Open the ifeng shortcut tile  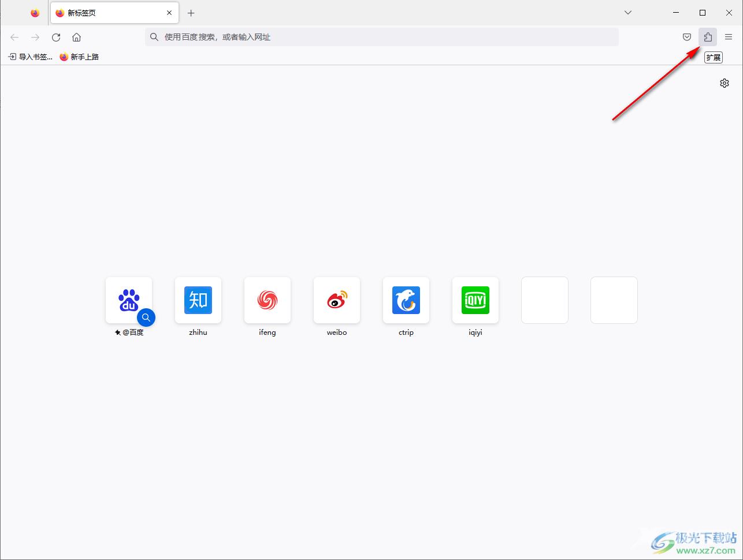coord(268,300)
